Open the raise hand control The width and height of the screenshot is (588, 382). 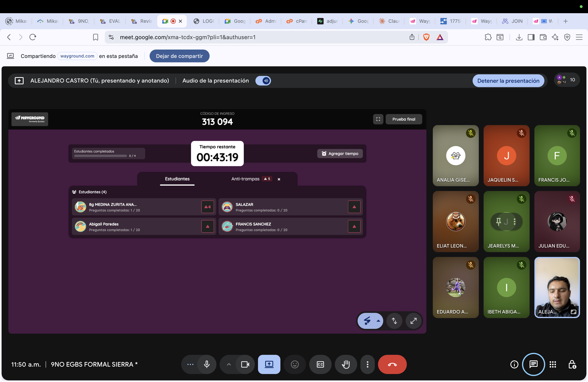(346, 364)
